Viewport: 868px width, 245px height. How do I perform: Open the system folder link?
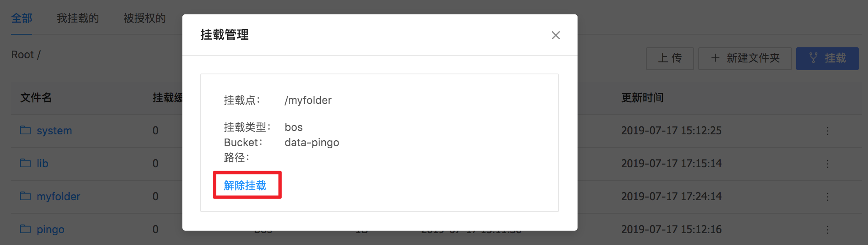pyautogui.click(x=54, y=131)
